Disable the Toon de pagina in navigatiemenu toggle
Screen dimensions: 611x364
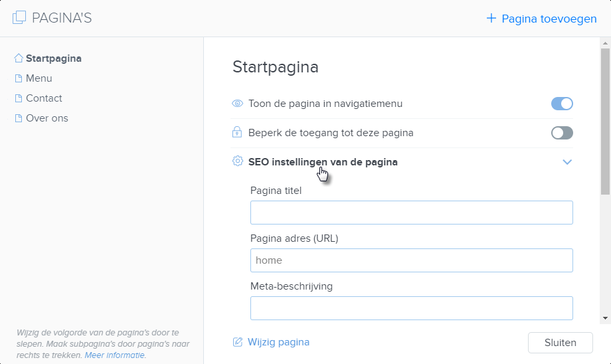[x=562, y=104]
